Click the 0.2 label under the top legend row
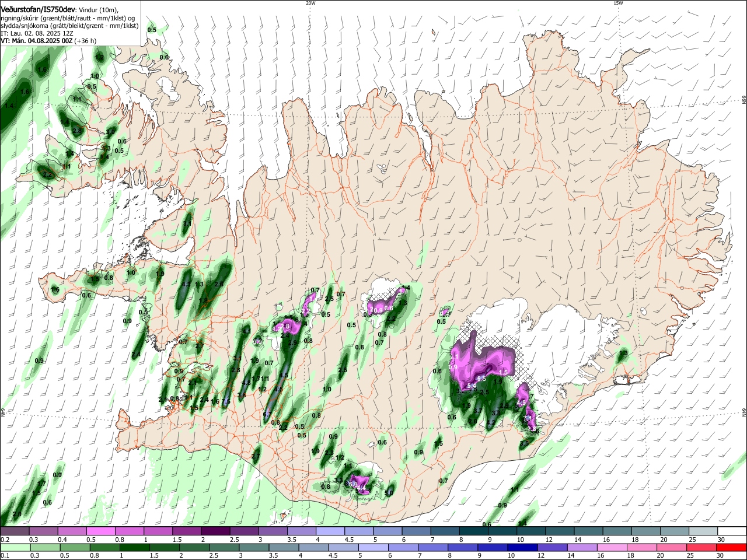 pos(5,540)
